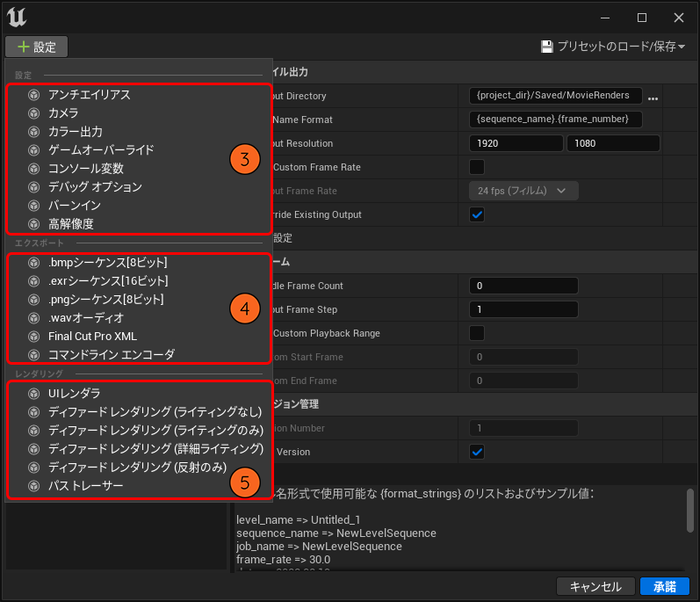The width and height of the screenshot is (700, 602).
Task: Select ディファード レンダリング (反射のみ)
Action: pos(139,468)
